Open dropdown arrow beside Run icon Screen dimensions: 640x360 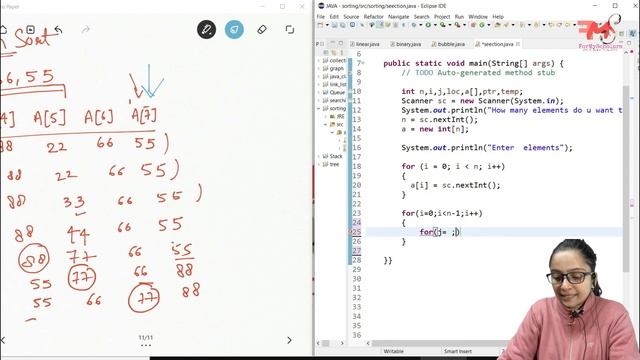click(435, 25)
